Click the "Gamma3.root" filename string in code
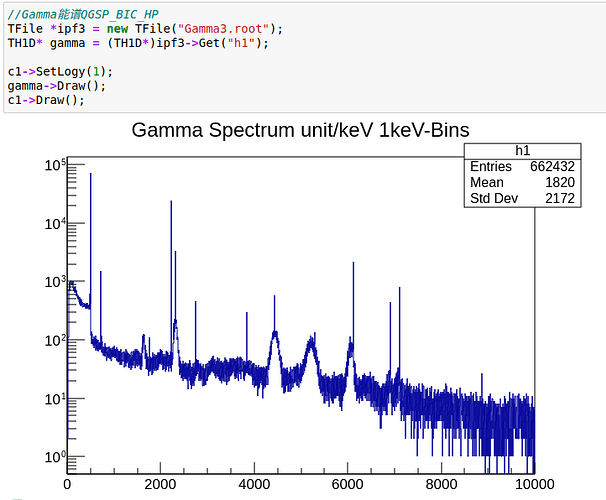606x500 pixels. pyautogui.click(x=228, y=28)
